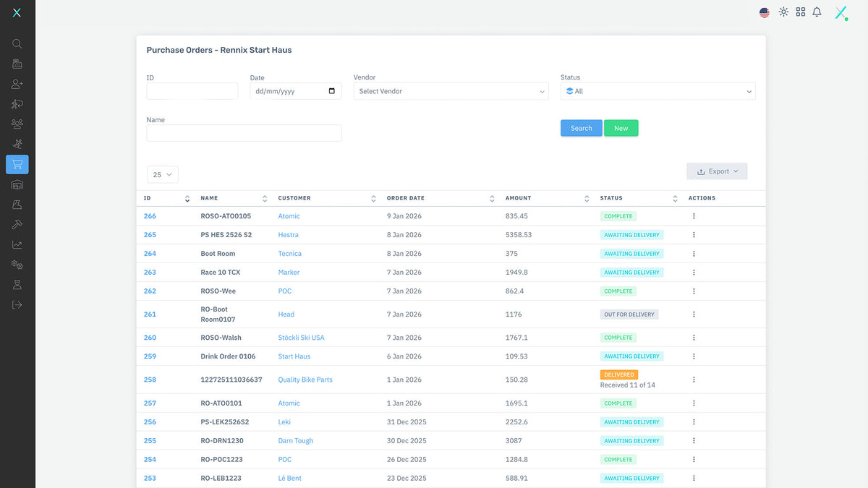Image resolution: width=868 pixels, height=488 pixels.
Task: Open the notifications bell icon
Action: pos(817,12)
